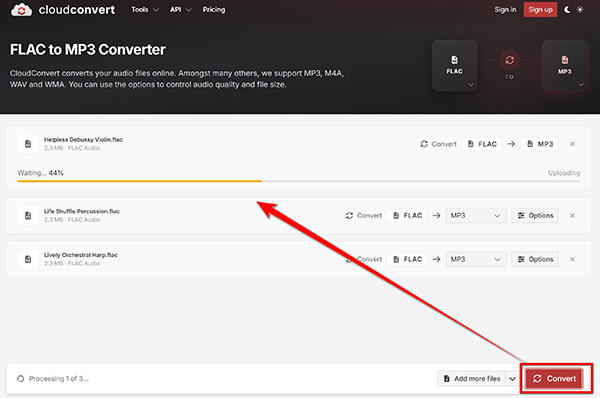The image size is (600, 398).
Task: Open the MP3 target format selector
Action: click(565, 66)
